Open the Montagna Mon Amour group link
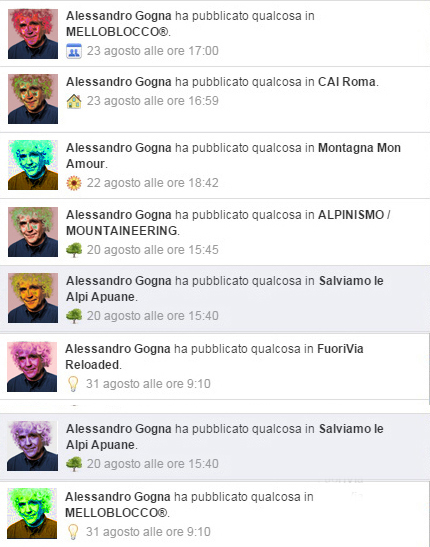The height and width of the screenshot is (547, 430). tap(233, 156)
